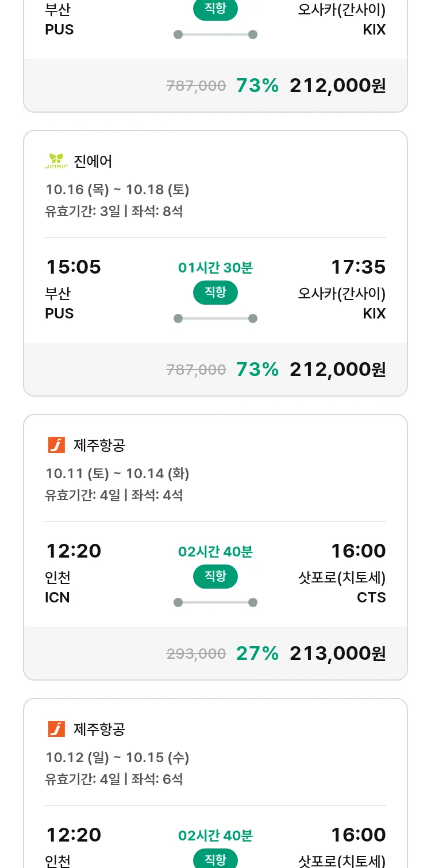Tap the route line under the 01시간 30분 duration
This screenshot has height=868, width=431.
(x=215, y=318)
